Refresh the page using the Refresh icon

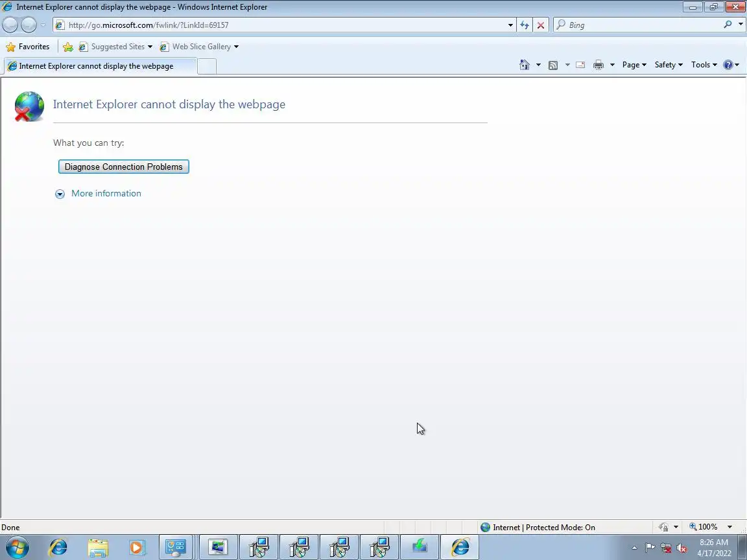point(525,25)
